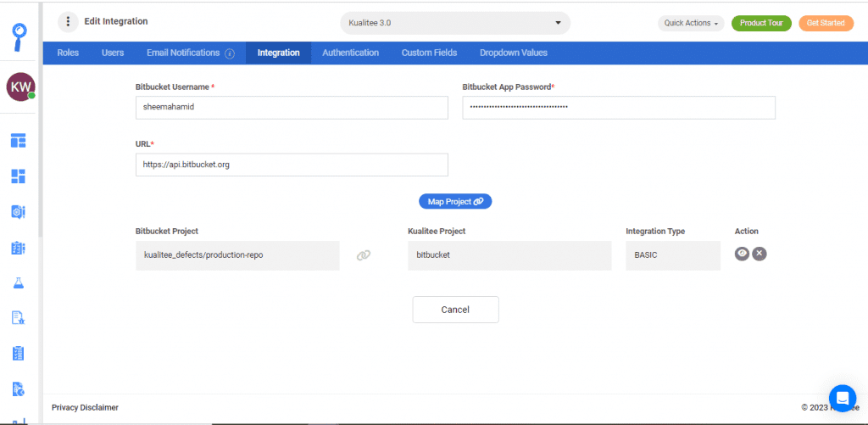Click the Action column header
Screen dimensions: 868x425
[x=746, y=231]
